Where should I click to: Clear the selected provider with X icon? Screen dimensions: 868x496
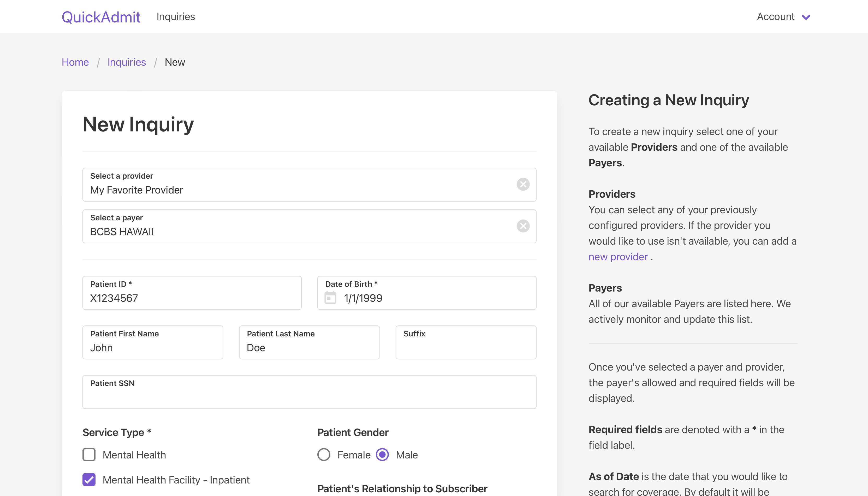click(523, 184)
